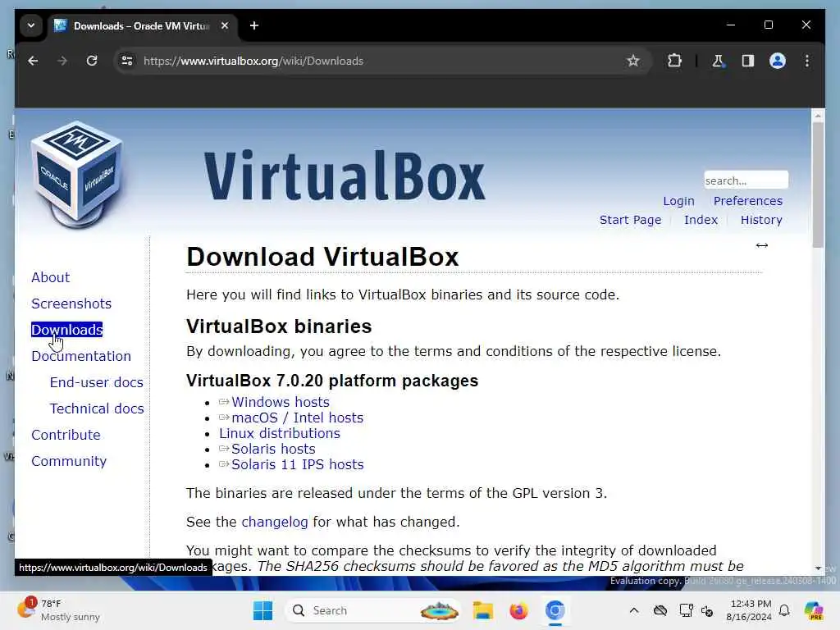Click the browser back arrow

tap(33, 61)
